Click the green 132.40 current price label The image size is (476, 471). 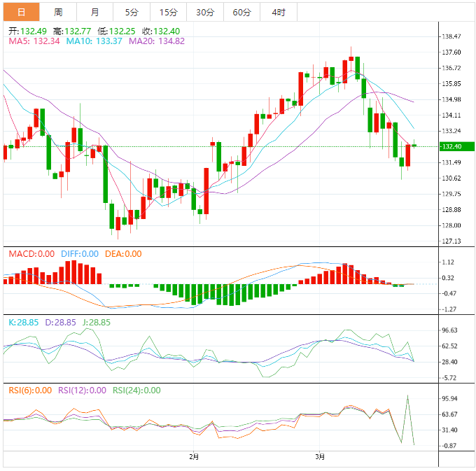457,146
